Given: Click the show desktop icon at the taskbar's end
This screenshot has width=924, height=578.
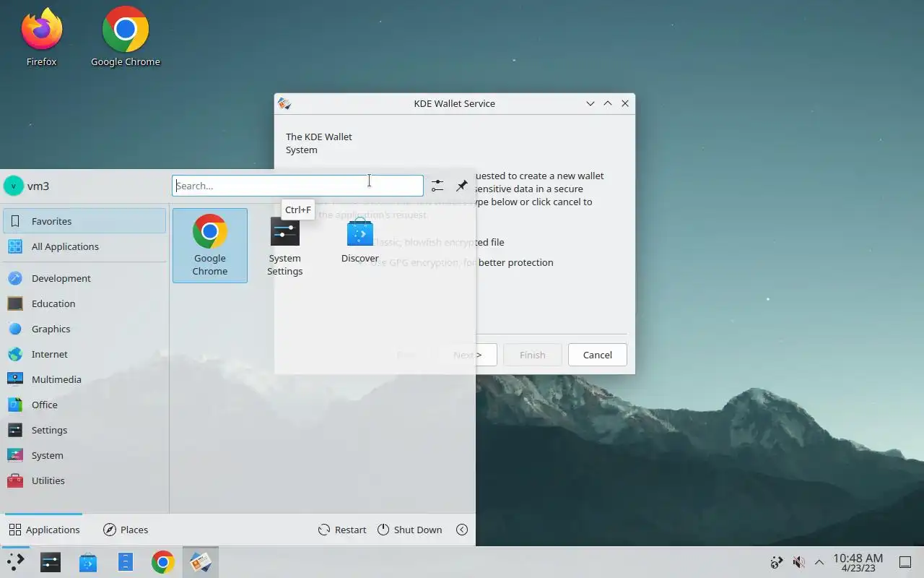Looking at the screenshot, I should pos(905,562).
